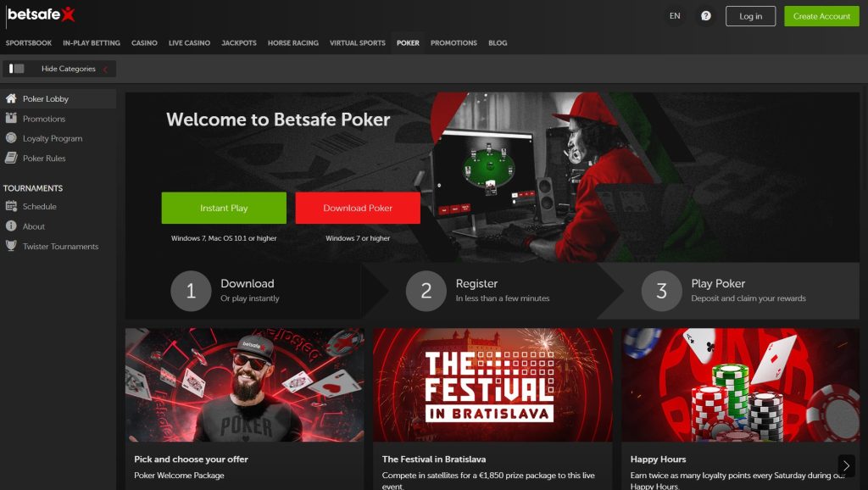Screen dimensions: 868x490
Task: Click the Twister Tournaments trophy icon
Action: point(11,246)
